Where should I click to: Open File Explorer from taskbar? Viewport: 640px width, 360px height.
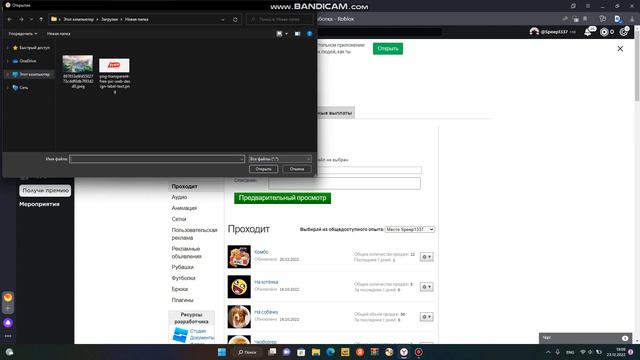click(316, 352)
